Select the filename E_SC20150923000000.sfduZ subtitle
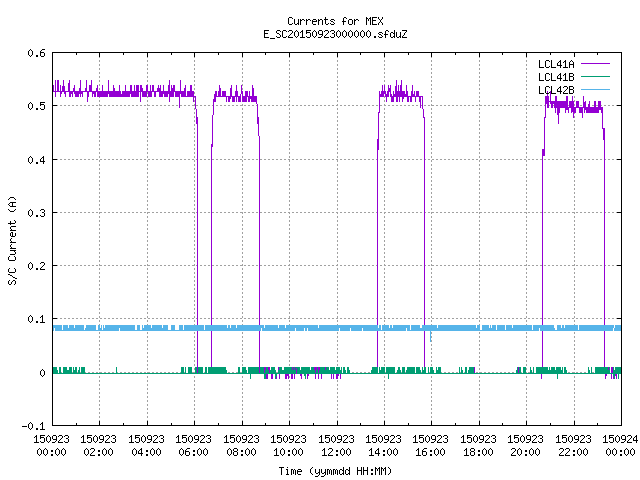The height and width of the screenshot is (480, 640). 335,34
